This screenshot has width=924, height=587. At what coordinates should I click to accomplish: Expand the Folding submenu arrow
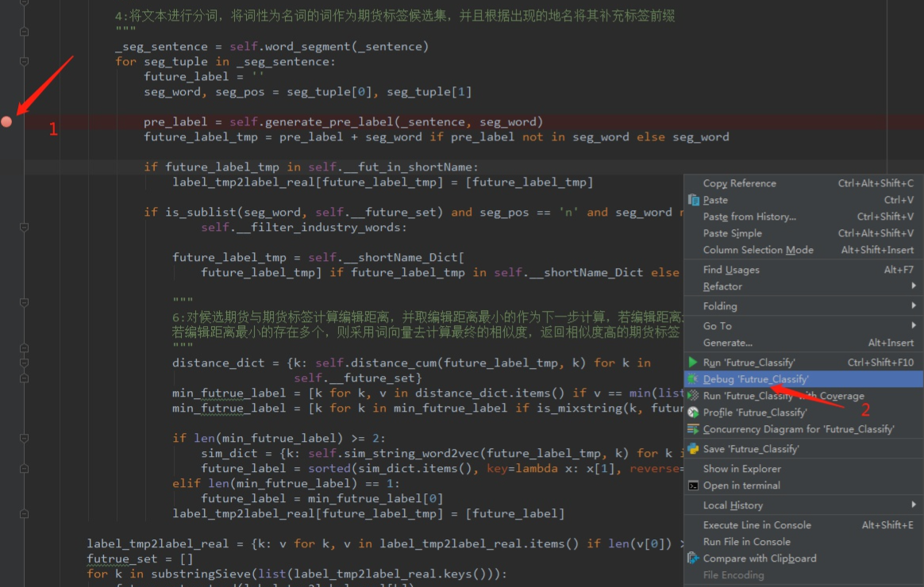[914, 305]
